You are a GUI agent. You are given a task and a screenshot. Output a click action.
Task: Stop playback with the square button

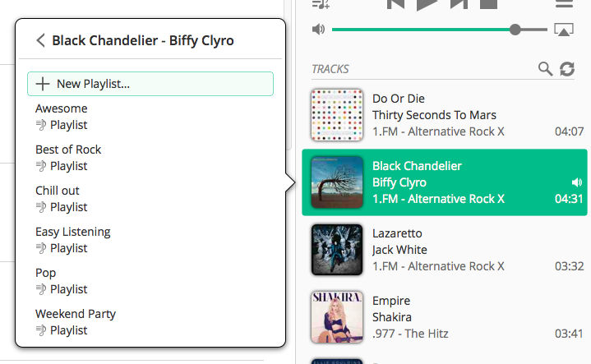(x=488, y=4)
